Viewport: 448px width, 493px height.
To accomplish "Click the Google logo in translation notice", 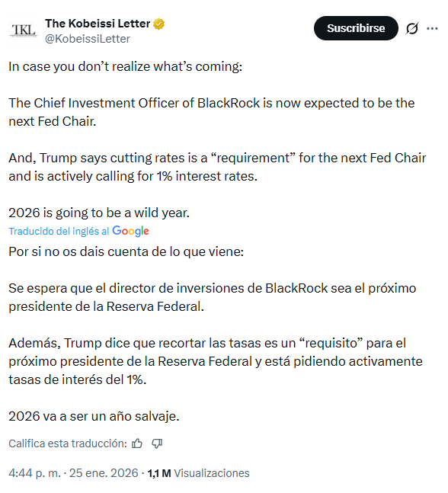I will point(131,231).
